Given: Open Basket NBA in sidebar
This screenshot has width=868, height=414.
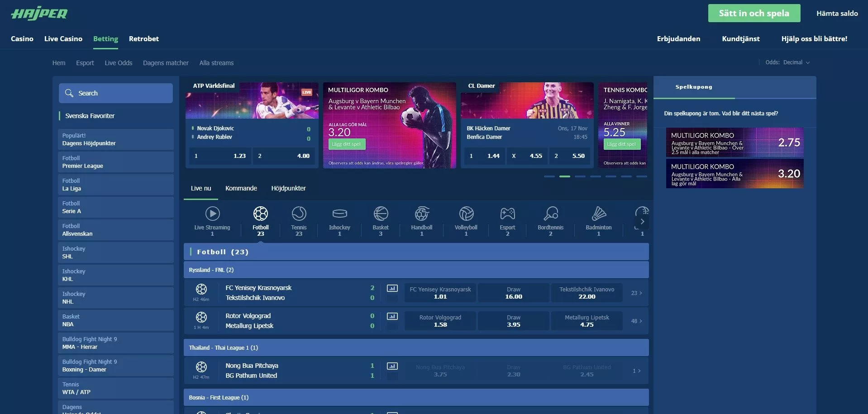Looking at the screenshot, I should pyautogui.click(x=116, y=320).
